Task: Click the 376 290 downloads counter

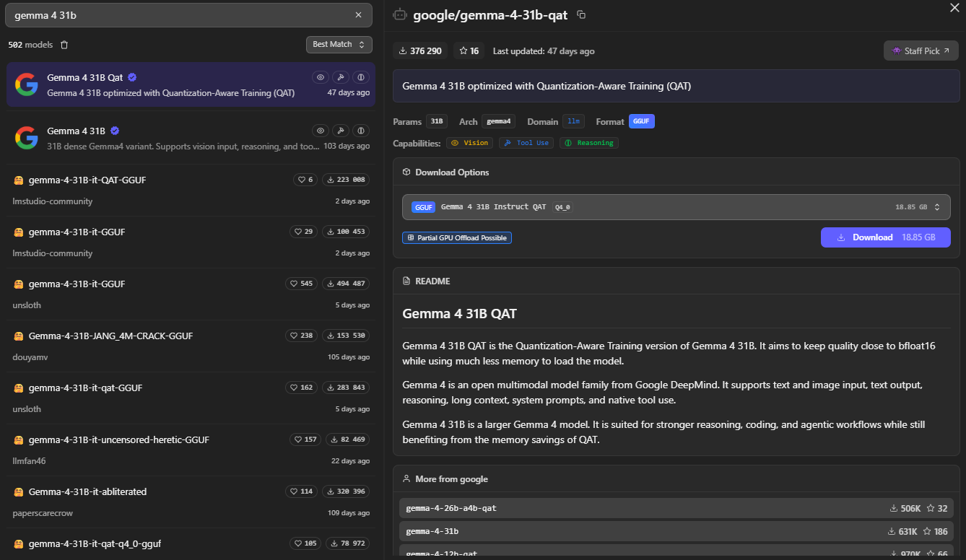Action: pos(420,51)
